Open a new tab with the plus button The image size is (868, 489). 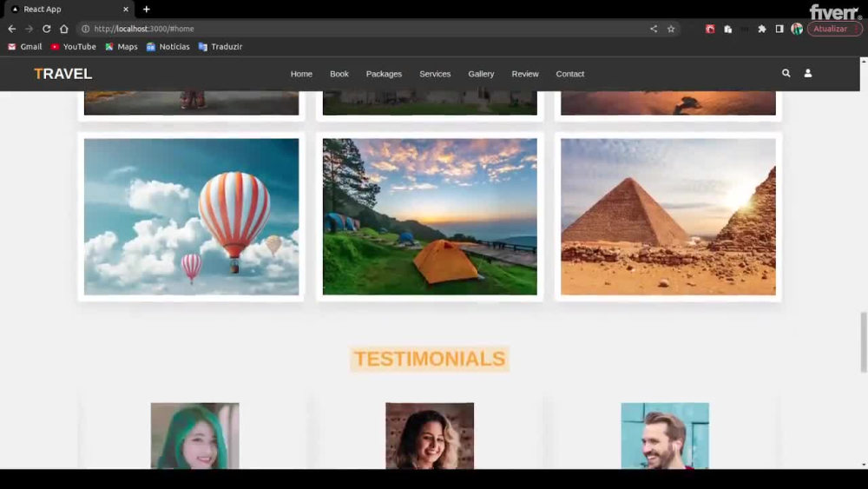click(146, 9)
